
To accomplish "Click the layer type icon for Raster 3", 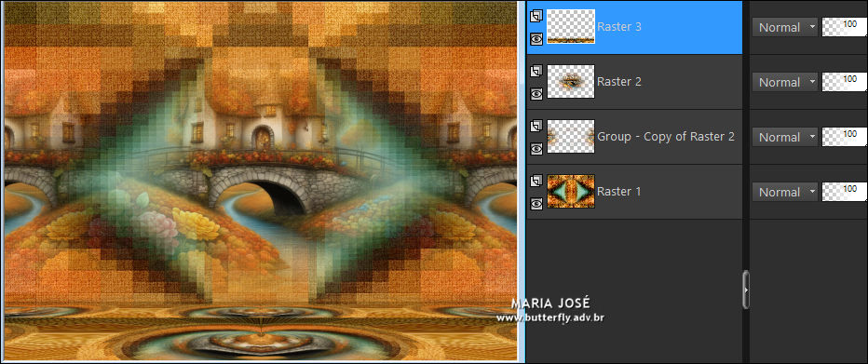I will tap(536, 17).
